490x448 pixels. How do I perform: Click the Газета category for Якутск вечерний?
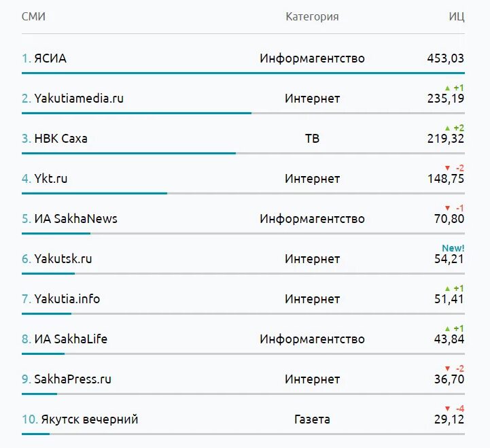(312, 419)
